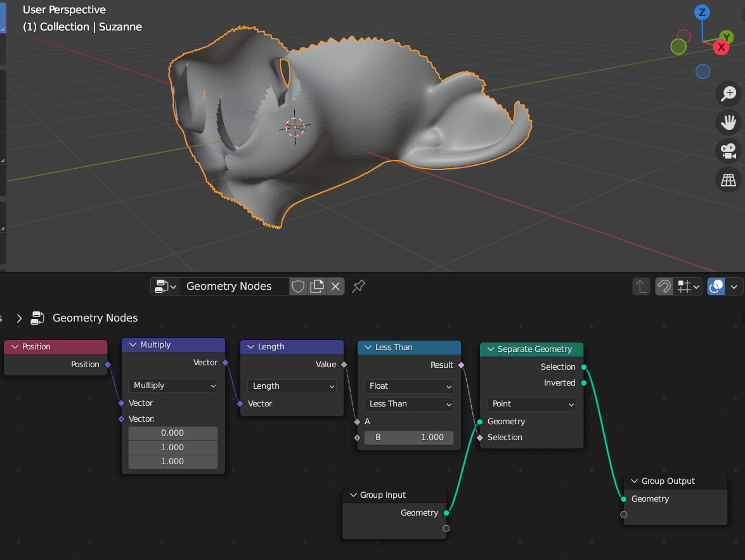Click the zoom viewport magnifier icon
Viewport: 745px width, 560px height.
tap(729, 94)
